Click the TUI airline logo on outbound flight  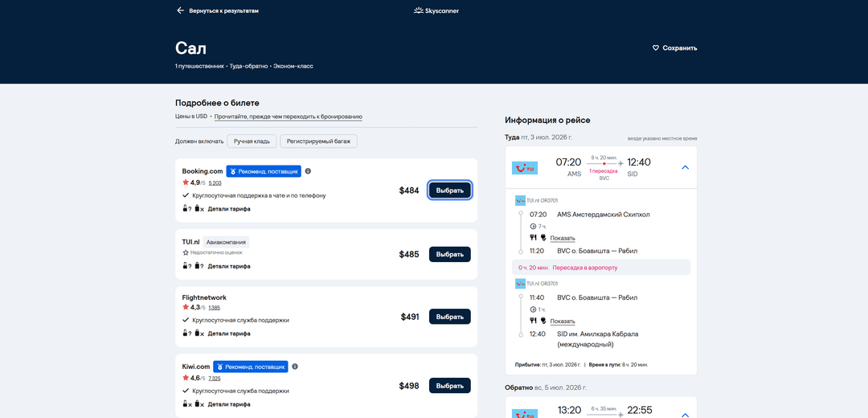pos(525,167)
